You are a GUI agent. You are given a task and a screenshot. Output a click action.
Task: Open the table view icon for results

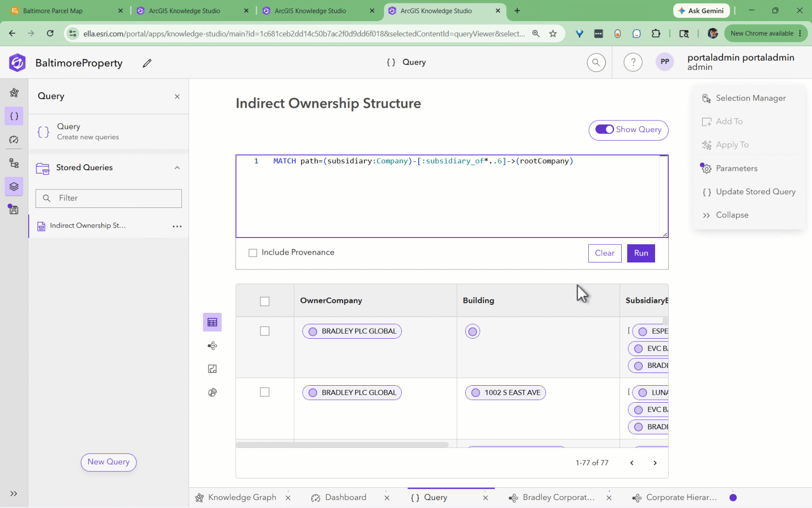(212, 322)
